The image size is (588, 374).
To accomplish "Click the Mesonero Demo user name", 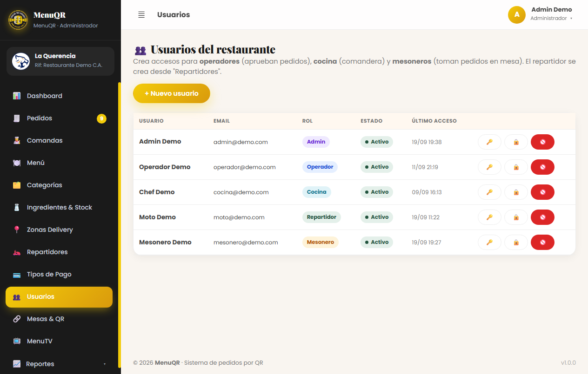I will pos(165,242).
